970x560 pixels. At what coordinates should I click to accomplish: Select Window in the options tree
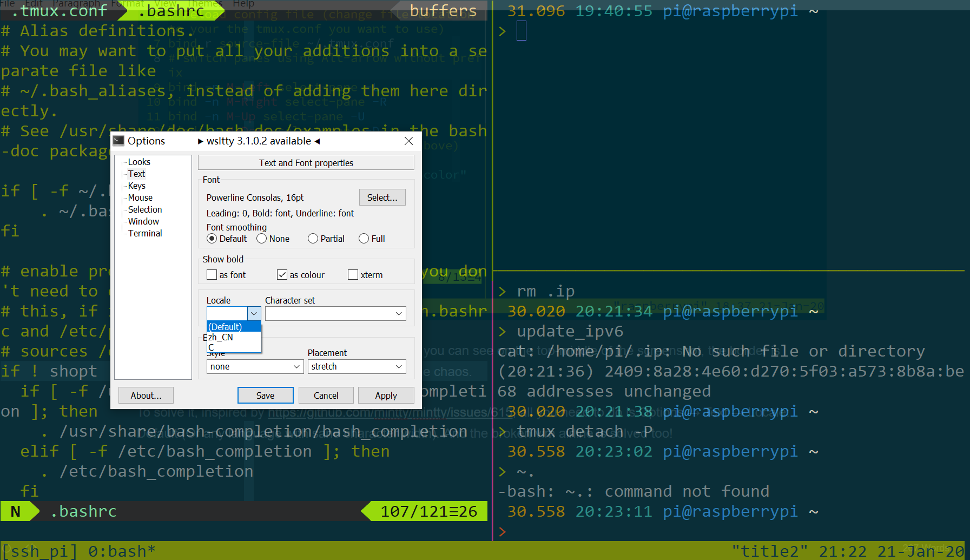coord(143,221)
